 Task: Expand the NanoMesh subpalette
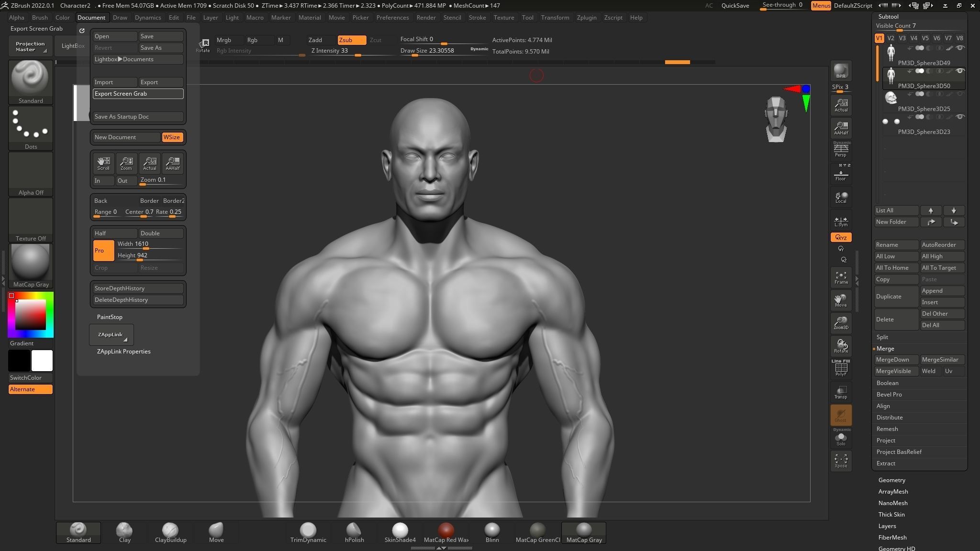[x=892, y=503]
